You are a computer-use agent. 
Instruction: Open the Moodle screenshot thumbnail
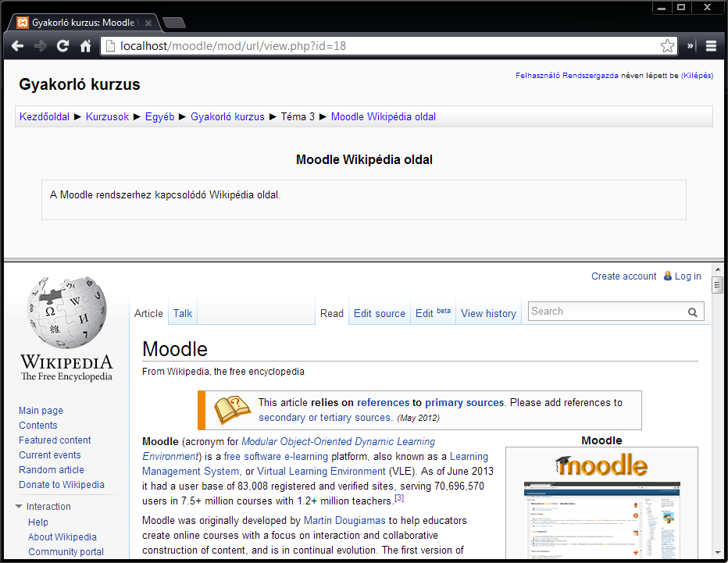point(601,520)
